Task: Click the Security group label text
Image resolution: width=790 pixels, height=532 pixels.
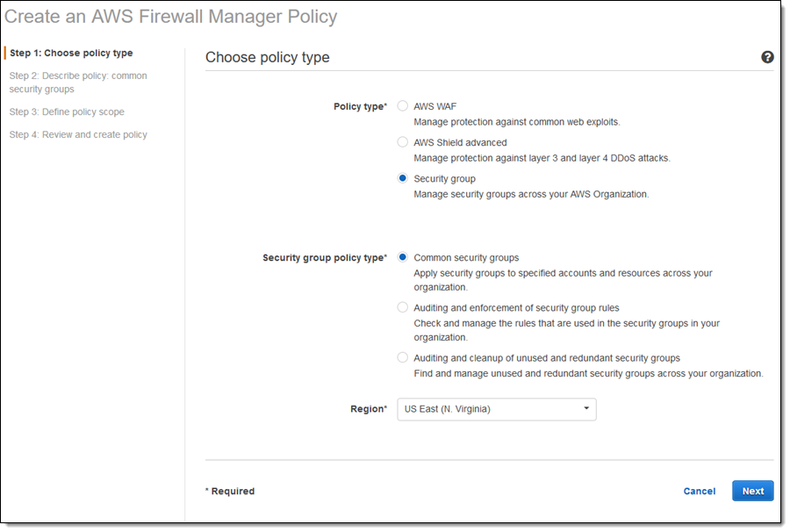Action: 444,179
